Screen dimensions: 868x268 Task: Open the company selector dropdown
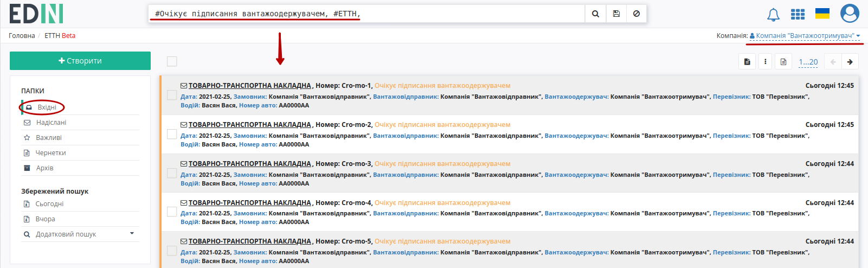tap(805, 36)
